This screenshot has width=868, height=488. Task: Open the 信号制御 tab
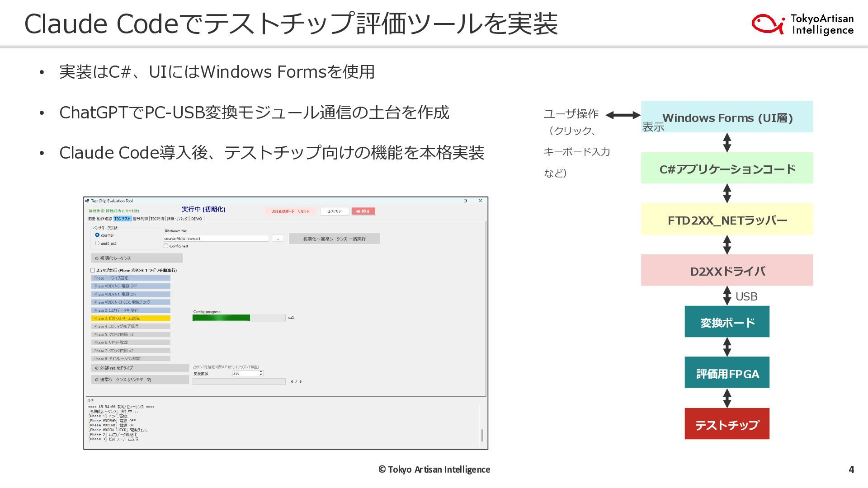pyautogui.click(x=140, y=219)
